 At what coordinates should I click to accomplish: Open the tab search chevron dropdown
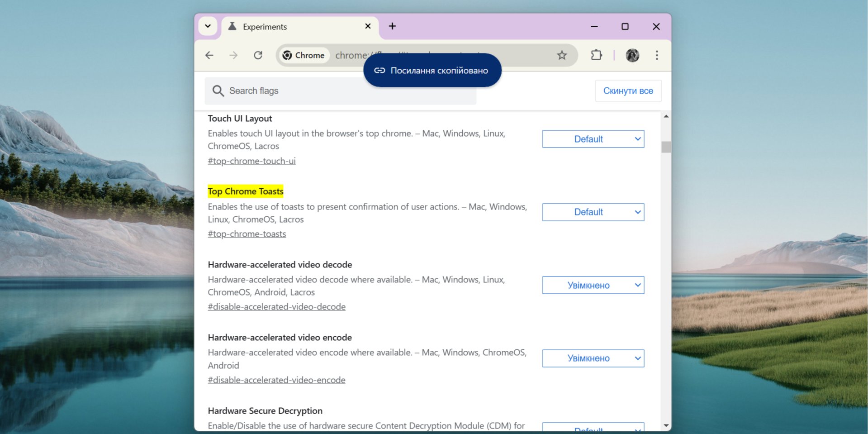click(208, 26)
